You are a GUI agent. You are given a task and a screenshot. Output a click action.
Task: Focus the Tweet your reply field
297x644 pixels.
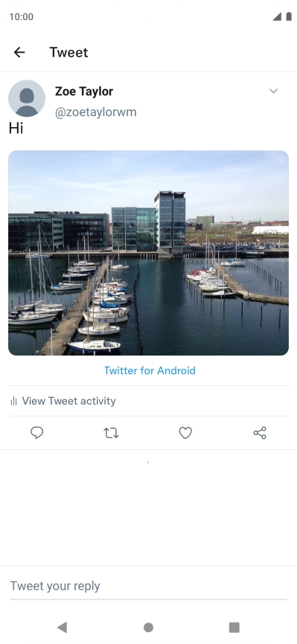(x=149, y=586)
